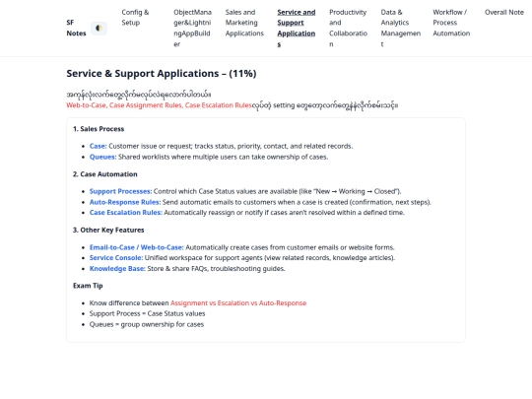Viewport: 532px width, 399px height.
Task: Open the Overall Note tab
Action: [x=503, y=12]
